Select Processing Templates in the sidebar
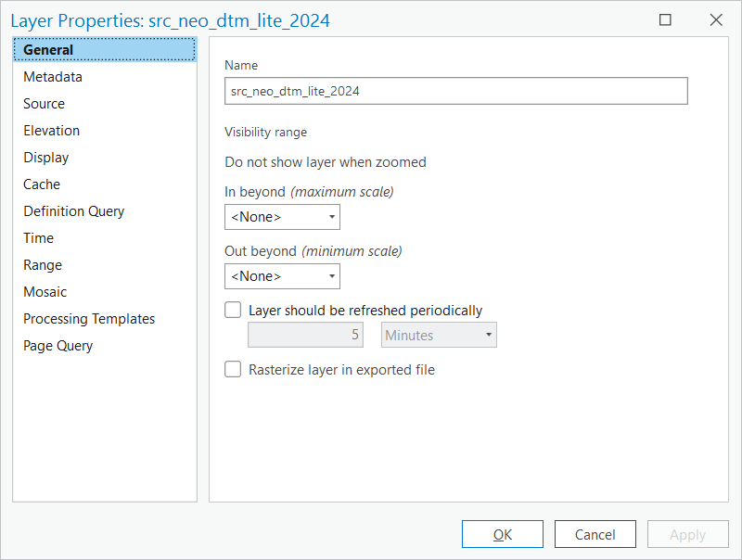Image resolution: width=742 pixels, height=560 pixels. [89, 319]
